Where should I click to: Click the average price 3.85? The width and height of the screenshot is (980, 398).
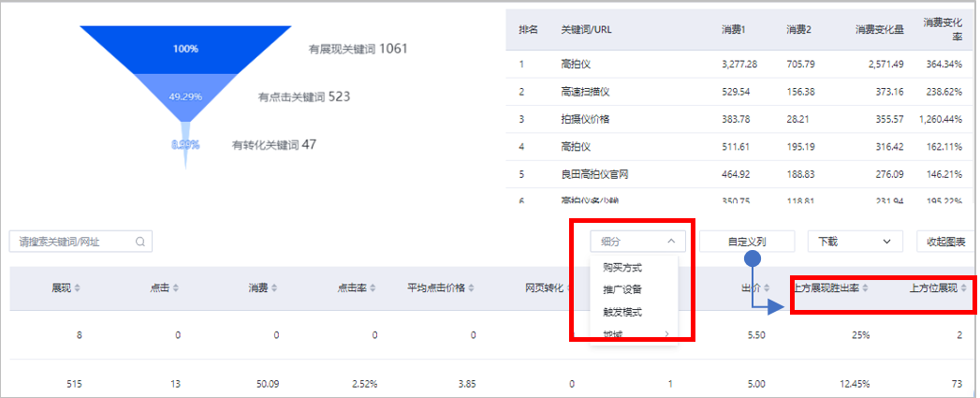point(467,383)
